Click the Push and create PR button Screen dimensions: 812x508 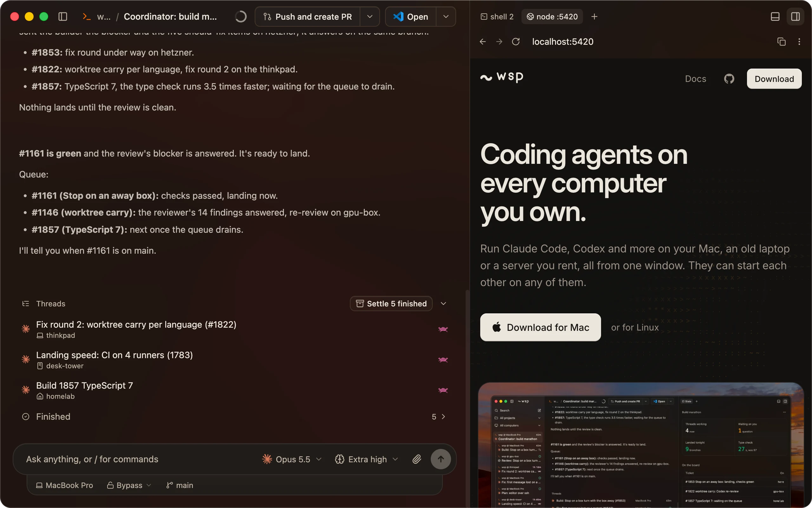(x=308, y=17)
